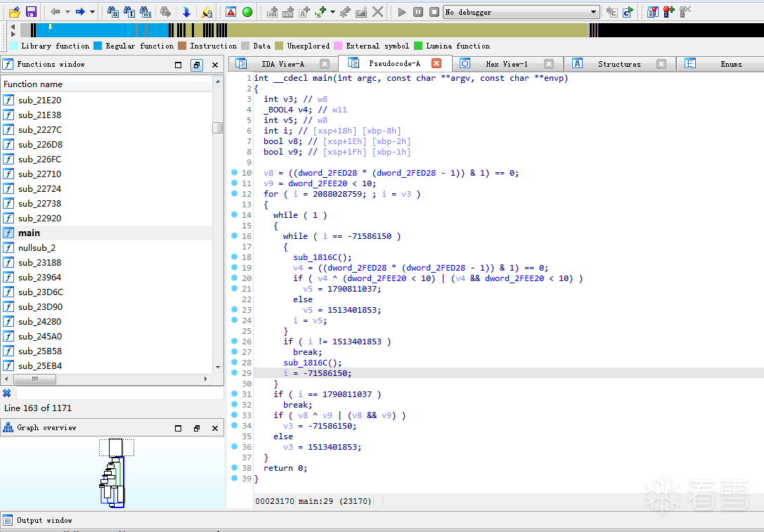This screenshot has width=764, height=532.
Task: Click the open file folder icon
Action: click(14, 12)
